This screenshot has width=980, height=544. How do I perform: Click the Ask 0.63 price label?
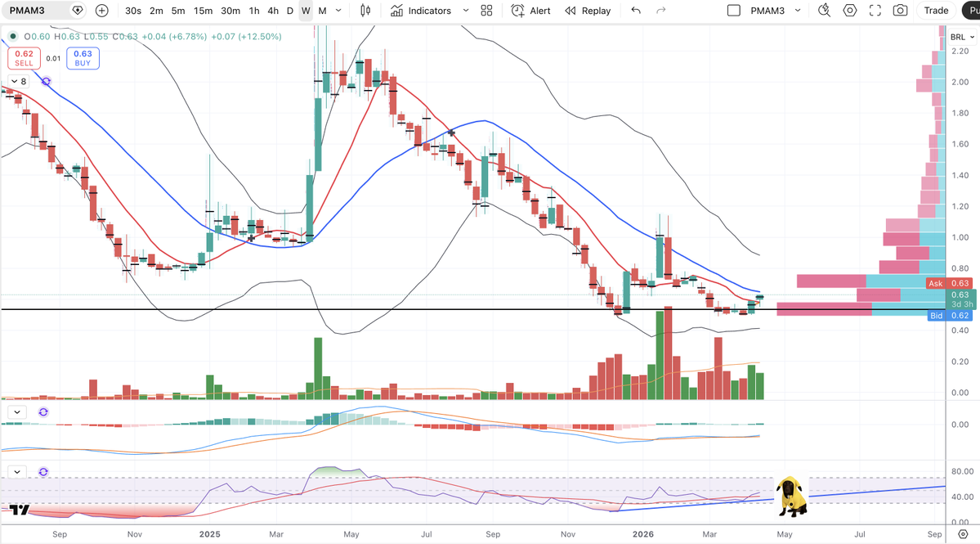pyautogui.click(x=949, y=283)
